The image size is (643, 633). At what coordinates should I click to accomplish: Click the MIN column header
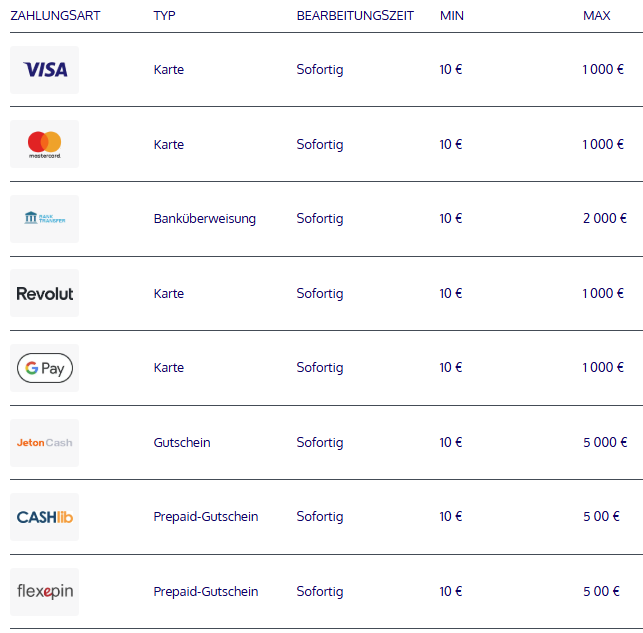click(451, 16)
